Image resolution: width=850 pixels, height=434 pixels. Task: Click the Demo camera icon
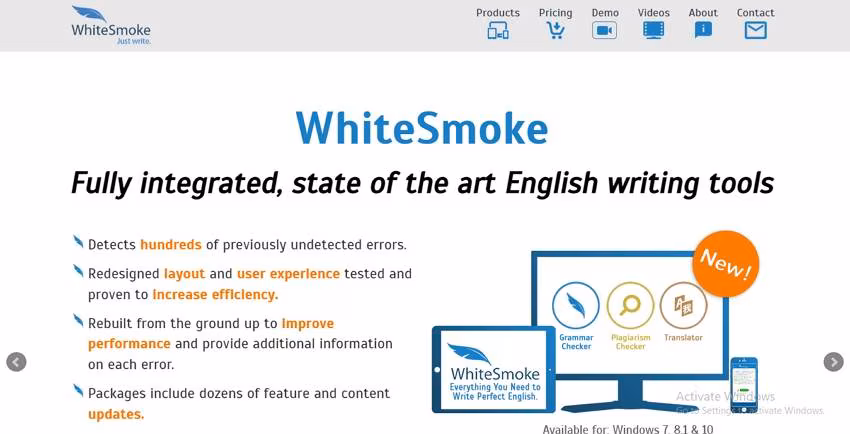(604, 30)
